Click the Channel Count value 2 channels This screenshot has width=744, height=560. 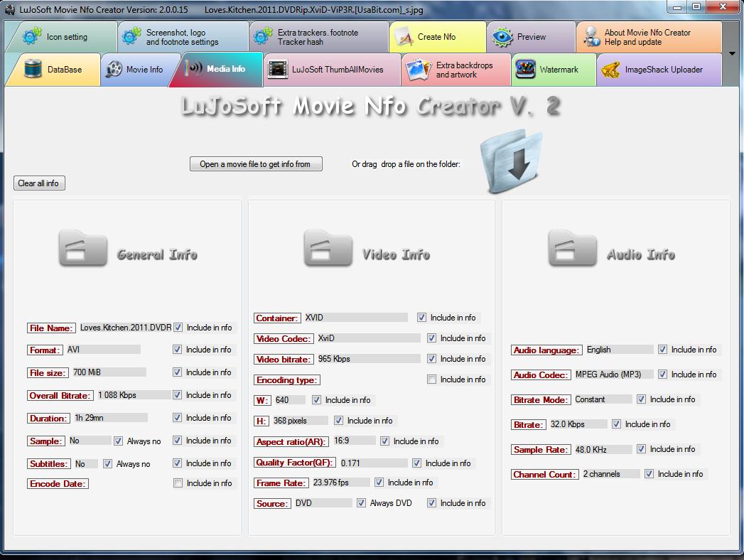click(610, 474)
